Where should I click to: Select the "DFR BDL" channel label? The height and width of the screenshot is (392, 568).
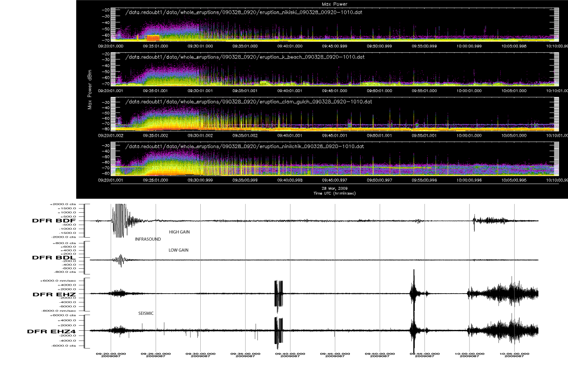click(54, 258)
